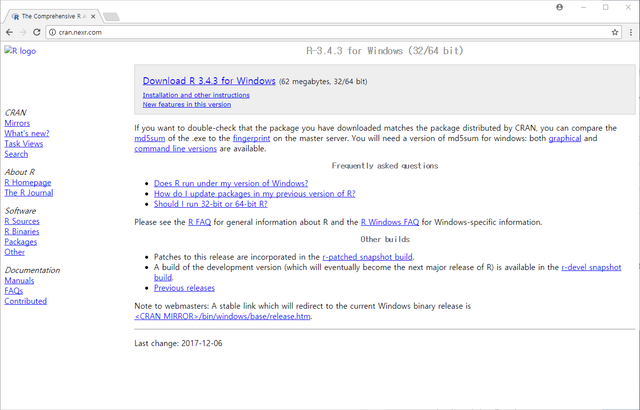
Task: Click the broken R logo image
Action: [x=20, y=51]
